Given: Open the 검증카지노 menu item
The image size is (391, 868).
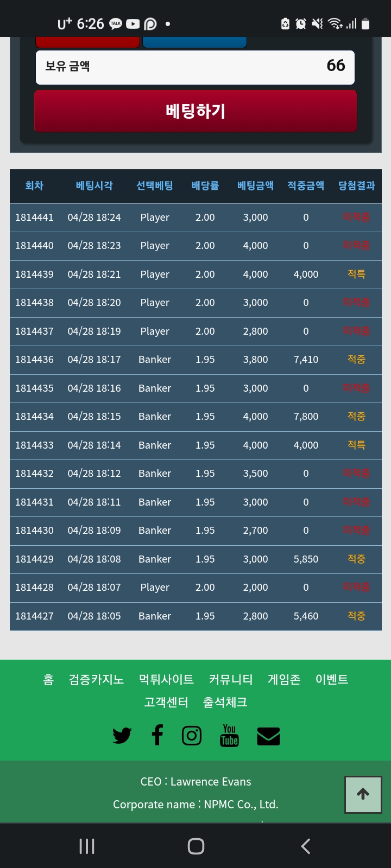Looking at the screenshot, I should [x=96, y=680].
